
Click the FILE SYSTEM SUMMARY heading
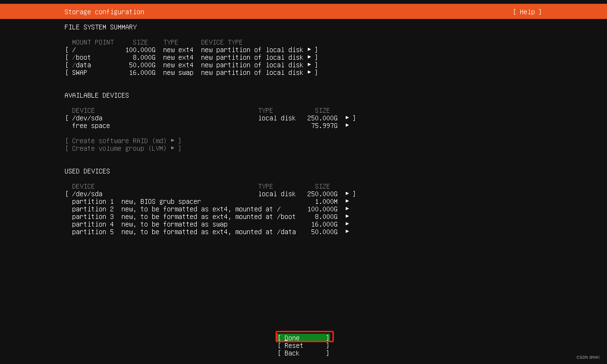click(x=101, y=27)
